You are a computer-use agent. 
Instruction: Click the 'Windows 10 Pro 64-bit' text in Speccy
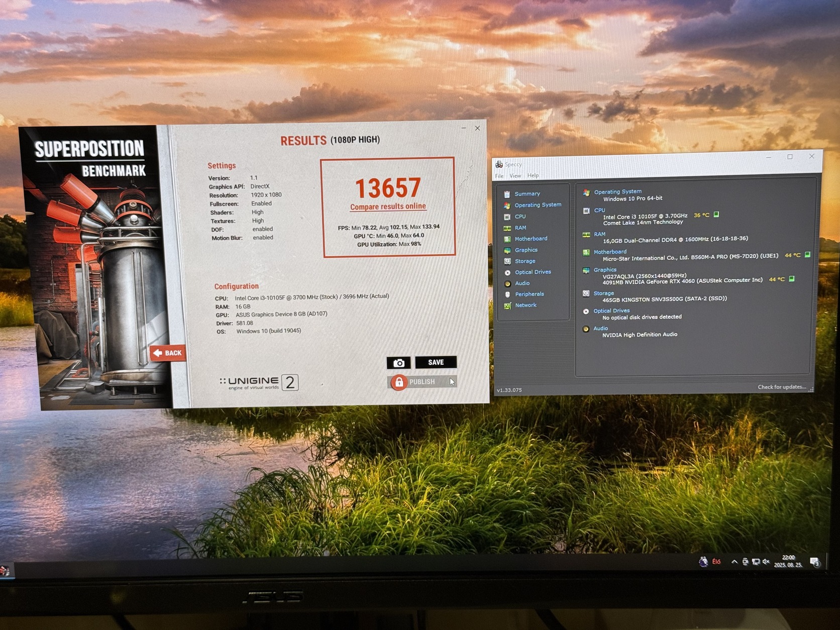click(633, 199)
